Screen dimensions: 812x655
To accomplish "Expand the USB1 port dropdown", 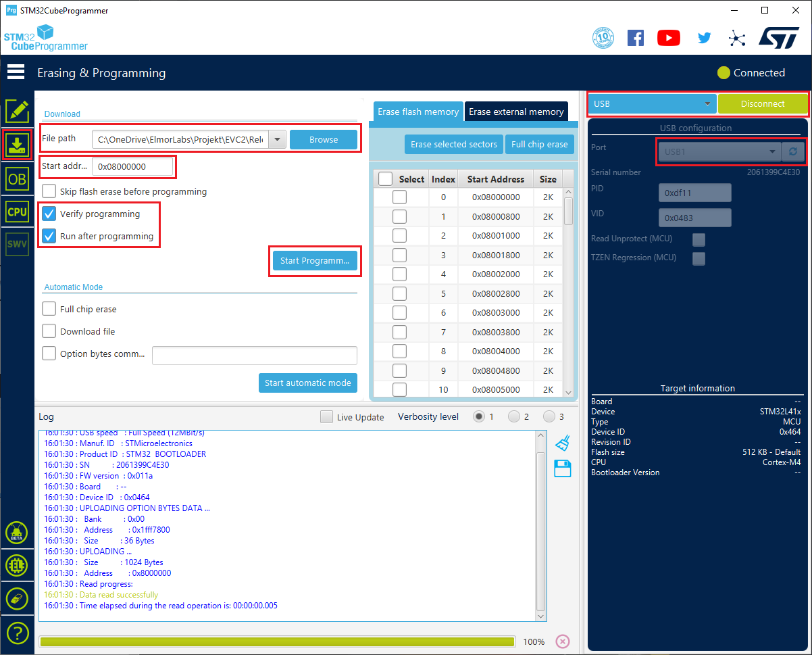I will pos(772,152).
